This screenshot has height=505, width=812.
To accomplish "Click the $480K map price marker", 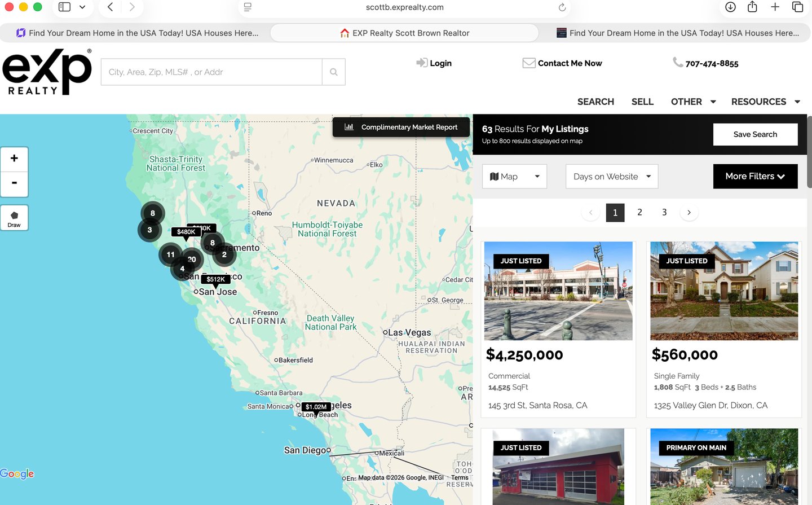I will click(186, 232).
